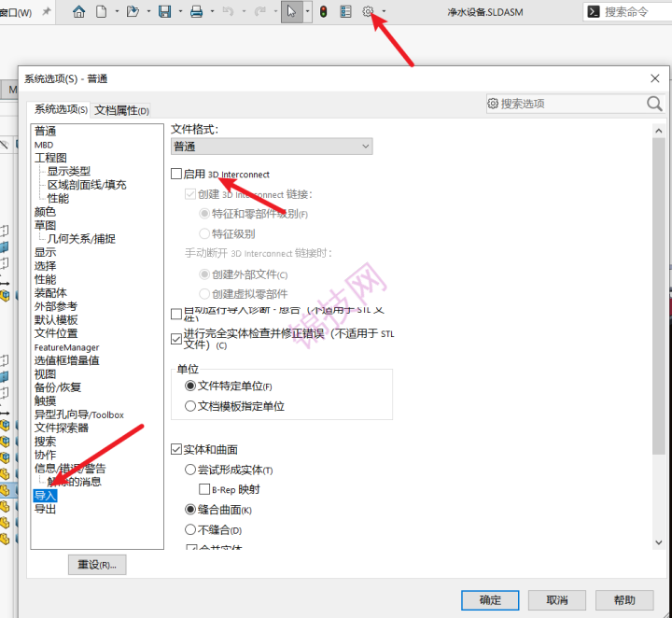
Task: Expand the Open file dropdown arrow
Action: pos(148,11)
